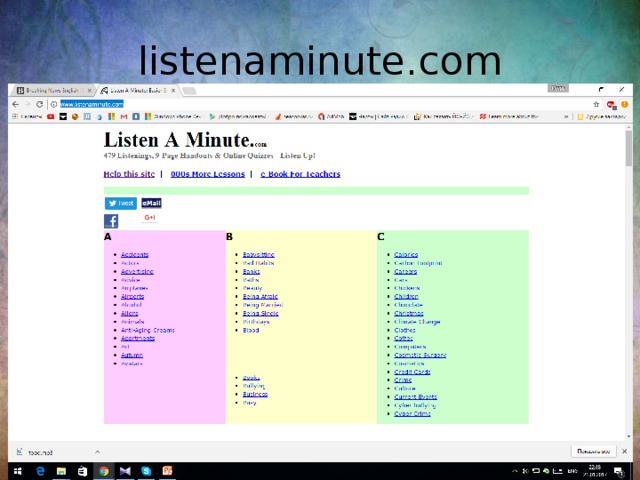Open the Store icon in the taskbar

click(x=82, y=471)
